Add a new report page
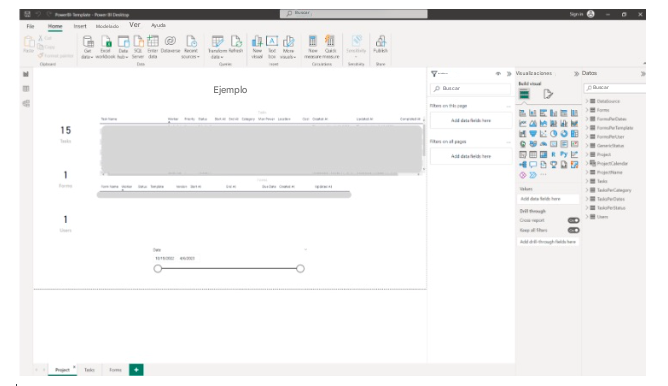The height and width of the screenshot is (386, 668). tap(136, 370)
